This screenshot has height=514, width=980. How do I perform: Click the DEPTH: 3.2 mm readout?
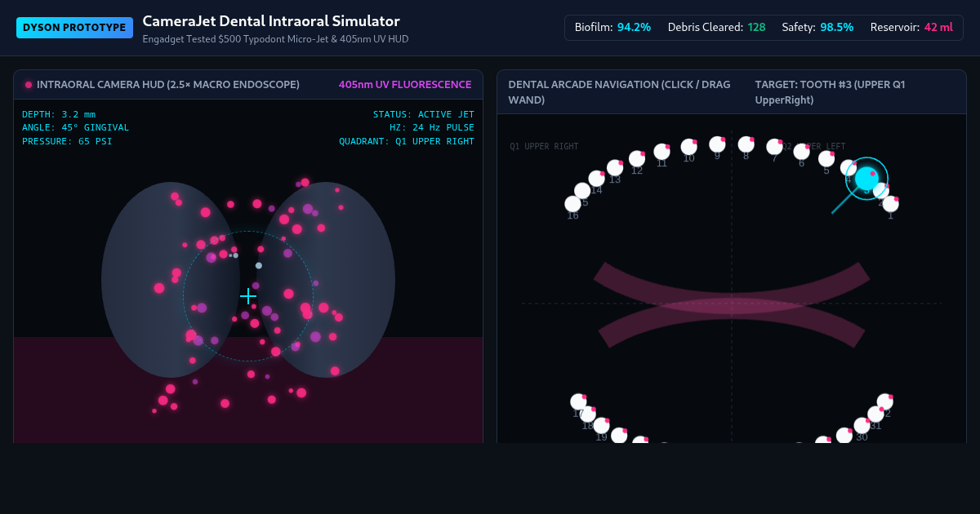coord(59,114)
